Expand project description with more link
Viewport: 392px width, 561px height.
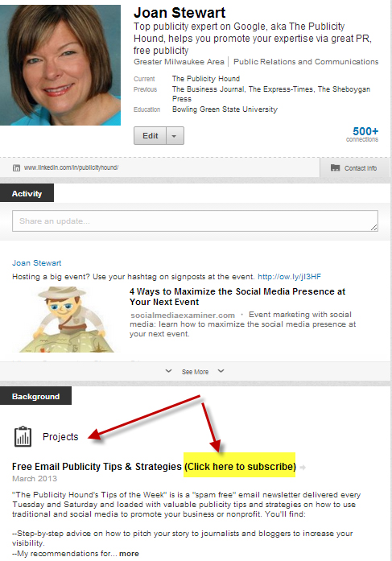(129, 554)
